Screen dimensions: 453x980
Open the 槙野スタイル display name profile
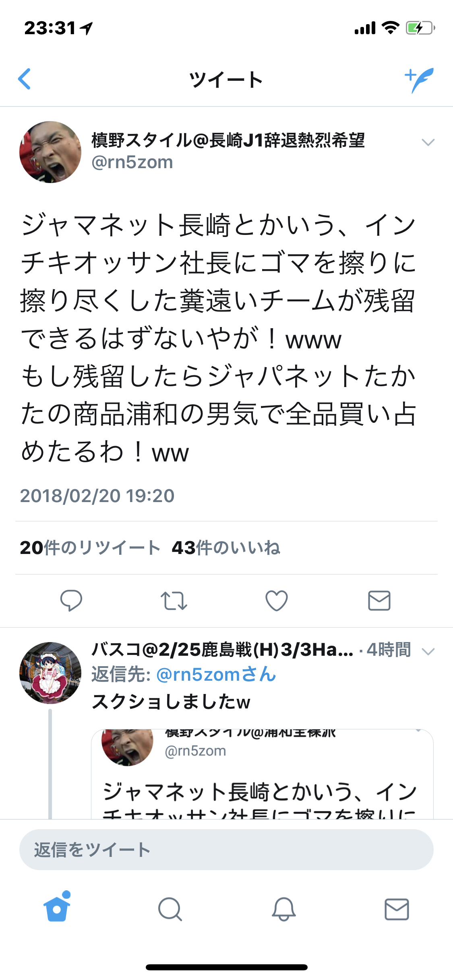[228, 140]
